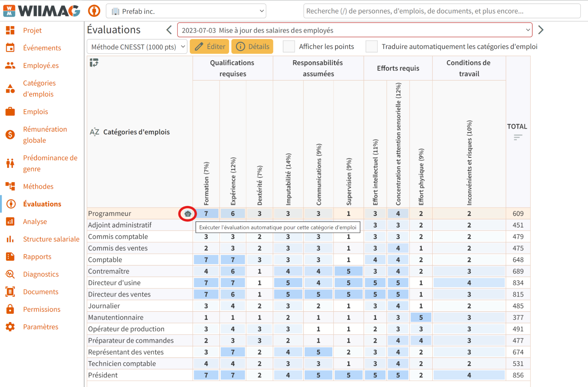Click the Concentration et attention sensorielle column header
The height and width of the screenshot is (387, 588).
click(398, 144)
